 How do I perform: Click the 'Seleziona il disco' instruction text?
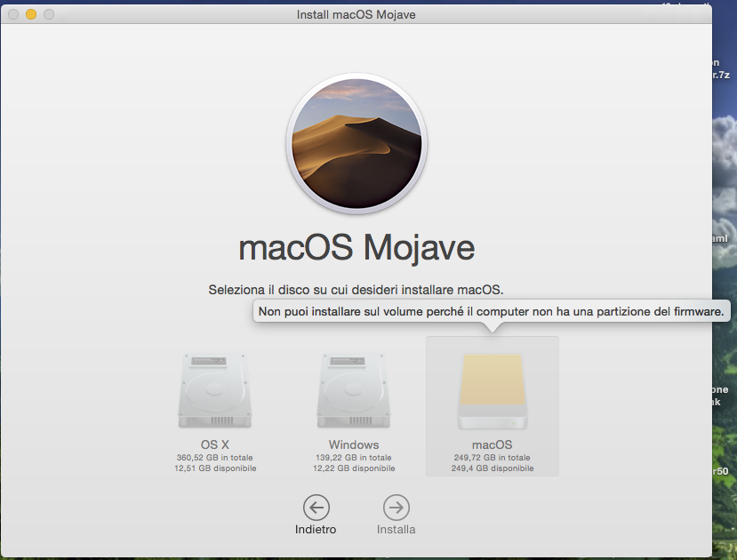[x=356, y=290]
